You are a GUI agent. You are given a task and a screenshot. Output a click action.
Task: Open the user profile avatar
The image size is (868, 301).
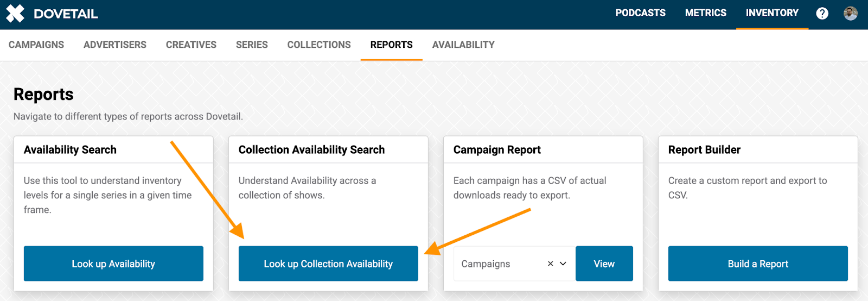click(851, 14)
